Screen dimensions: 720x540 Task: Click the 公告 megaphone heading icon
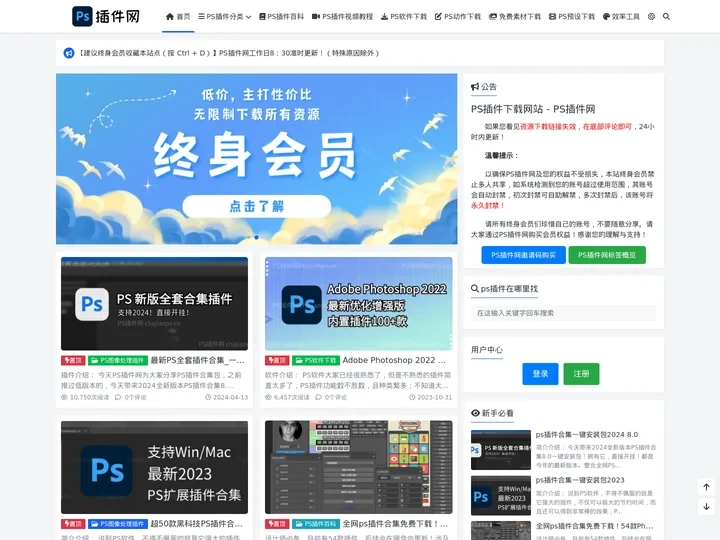[x=475, y=86]
